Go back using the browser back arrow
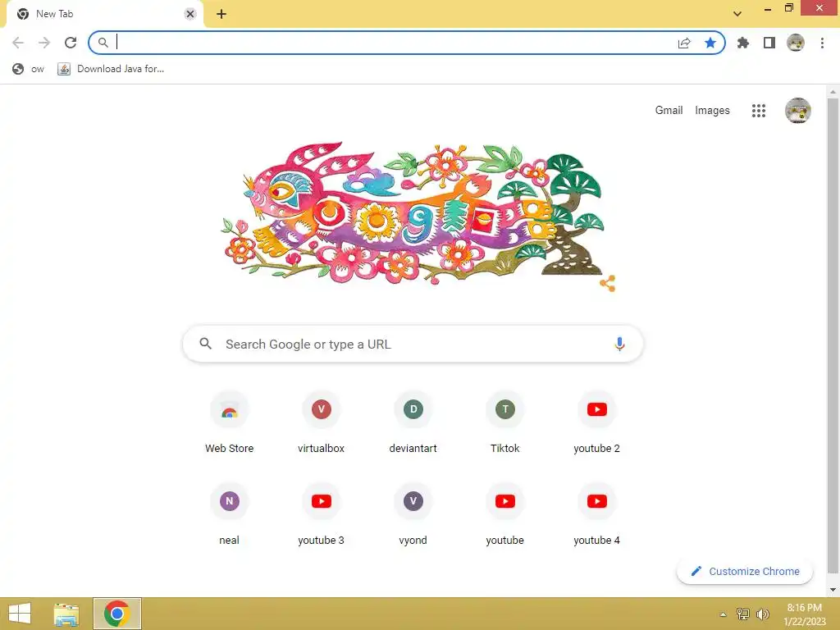Image resolution: width=840 pixels, height=630 pixels. pos(18,43)
